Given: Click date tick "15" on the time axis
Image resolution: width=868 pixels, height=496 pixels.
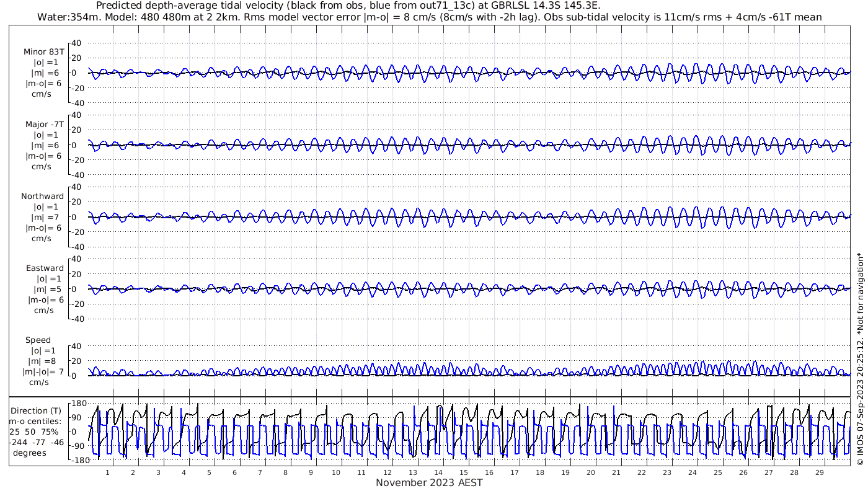Looking at the screenshot, I should click(463, 472).
